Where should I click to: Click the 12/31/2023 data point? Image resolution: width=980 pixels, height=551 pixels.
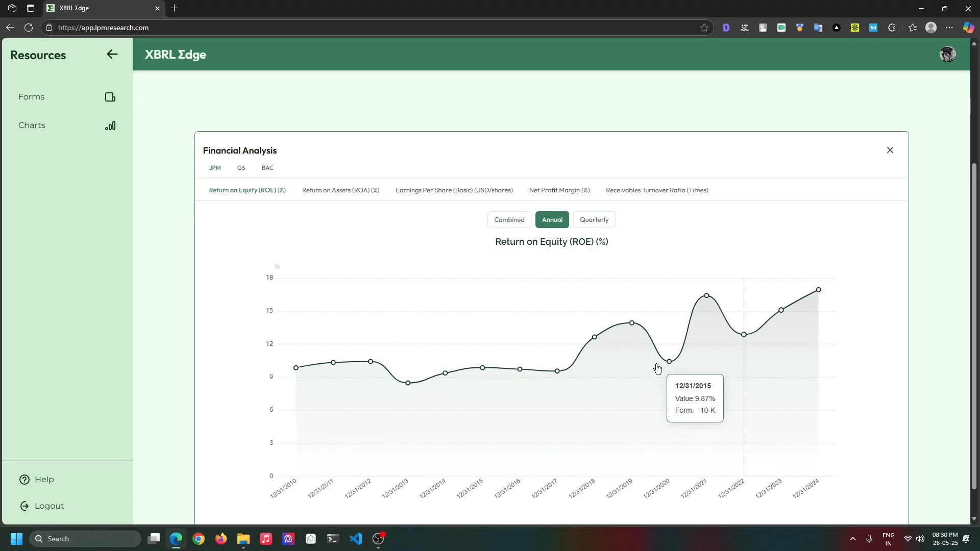(x=781, y=310)
